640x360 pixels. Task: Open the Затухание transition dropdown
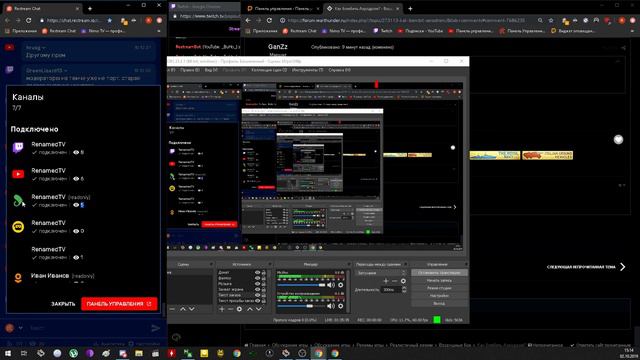381,273
